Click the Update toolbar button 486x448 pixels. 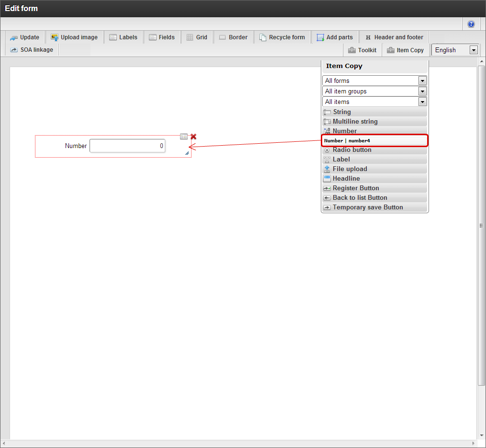tap(25, 37)
